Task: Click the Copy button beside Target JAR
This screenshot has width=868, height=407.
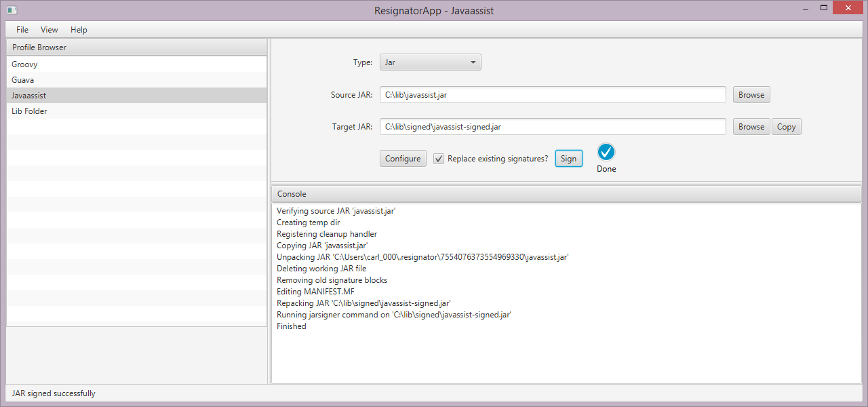Action: point(787,127)
